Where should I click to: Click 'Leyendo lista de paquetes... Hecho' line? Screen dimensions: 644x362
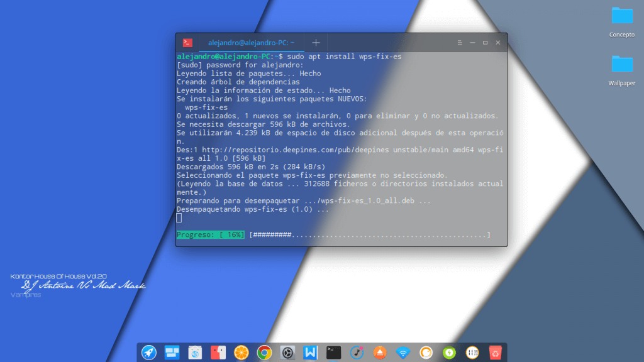[x=249, y=74]
